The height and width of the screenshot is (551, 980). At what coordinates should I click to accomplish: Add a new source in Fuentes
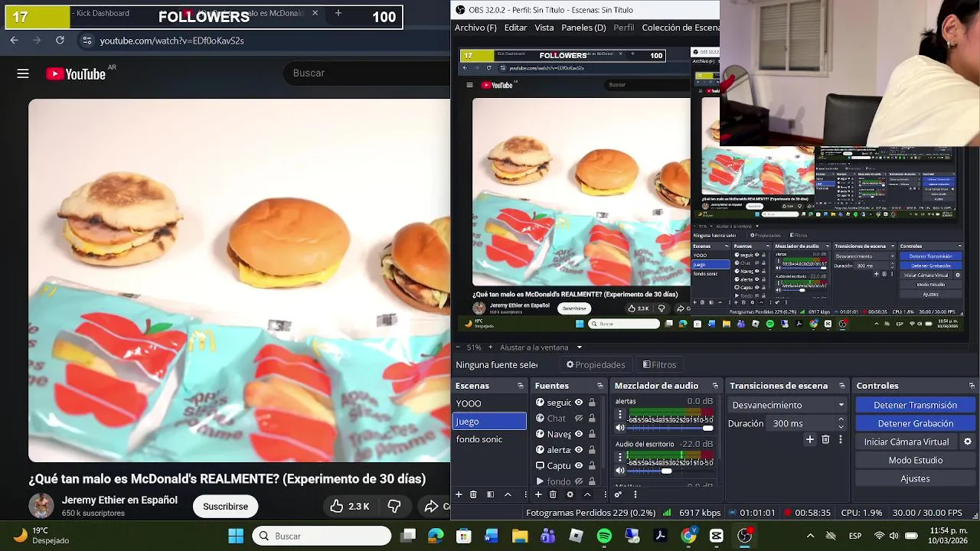click(538, 494)
